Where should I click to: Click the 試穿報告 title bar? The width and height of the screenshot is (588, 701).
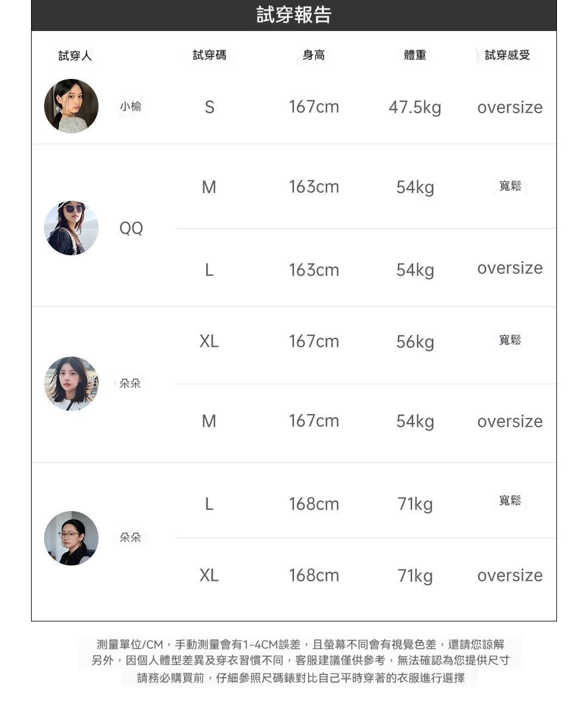tap(294, 15)
